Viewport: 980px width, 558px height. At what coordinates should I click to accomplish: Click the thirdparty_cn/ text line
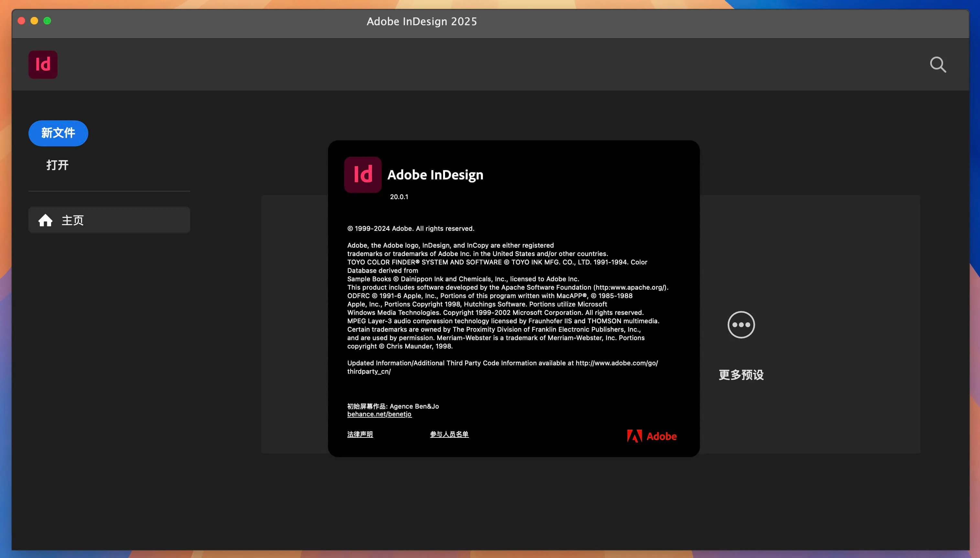pyautogui.click(x=369, y=371)
